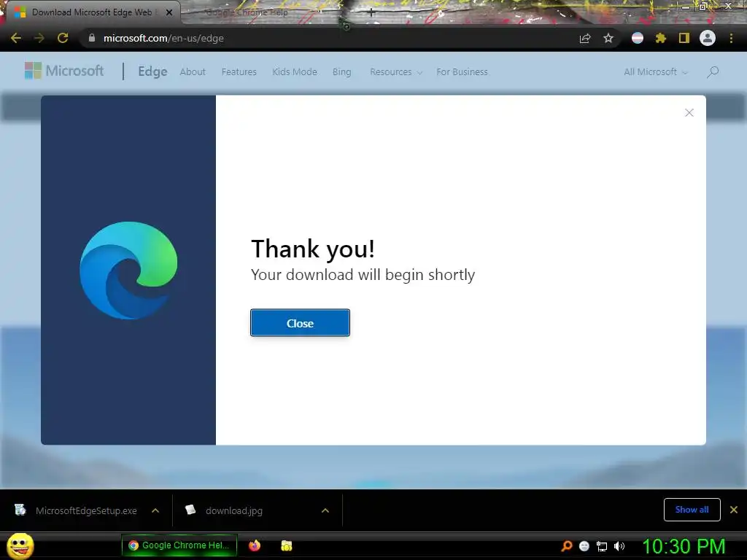The image size is (747, 560).
Task: Click the address bar URL
Action: tap(163, 38)
